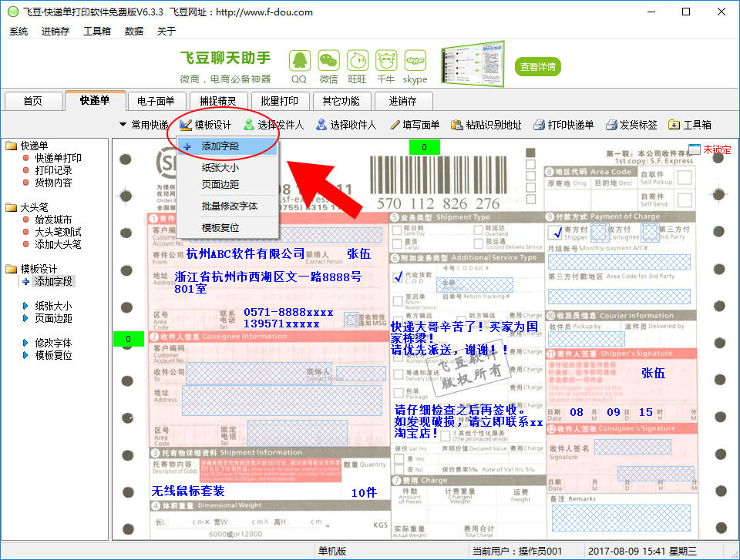The width and height of the screenshot is (740, 560).
Task: Open 始发城市 in the sidebar tree
Action: [53, 220]
